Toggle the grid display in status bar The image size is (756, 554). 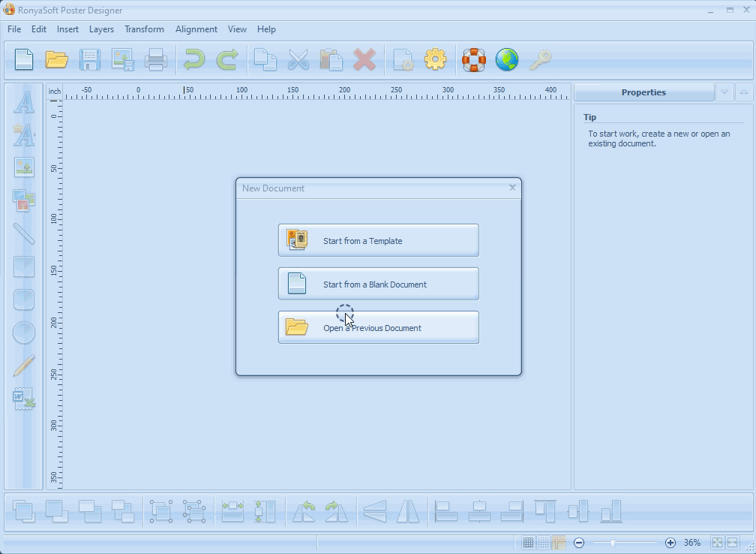(x=528, y=543)
